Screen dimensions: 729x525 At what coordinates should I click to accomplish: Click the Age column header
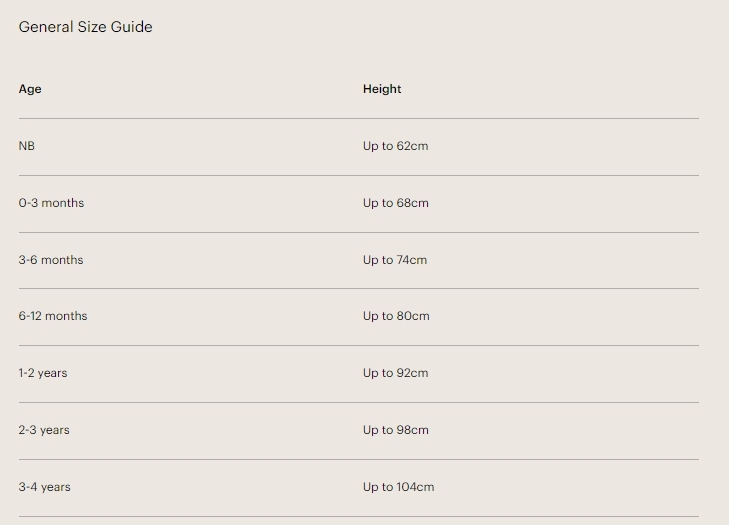point(30,89)
